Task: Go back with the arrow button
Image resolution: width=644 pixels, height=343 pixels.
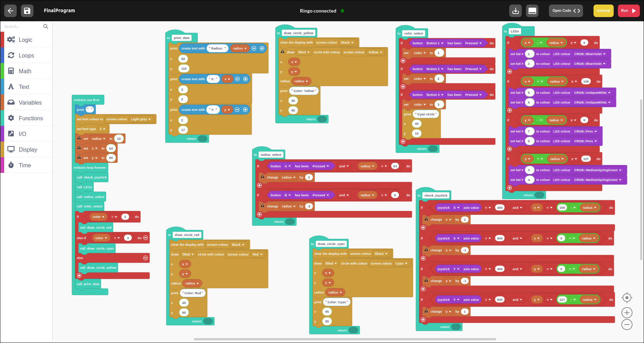Action: click(10, 11)
